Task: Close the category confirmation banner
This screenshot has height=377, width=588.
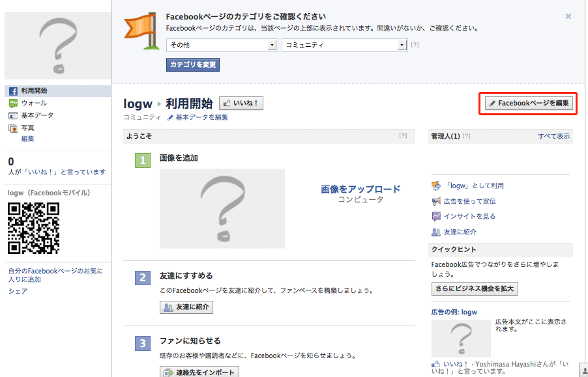Action: point(568,16)
